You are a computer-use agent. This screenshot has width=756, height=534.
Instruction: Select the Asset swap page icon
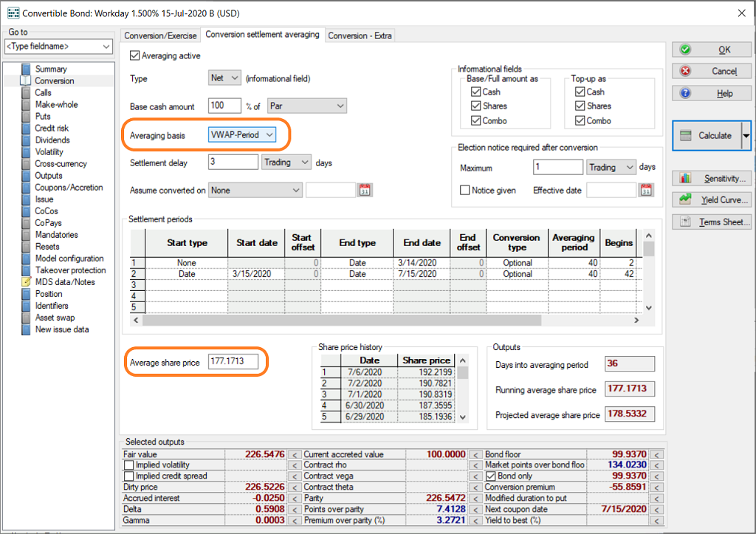(26, 318)
